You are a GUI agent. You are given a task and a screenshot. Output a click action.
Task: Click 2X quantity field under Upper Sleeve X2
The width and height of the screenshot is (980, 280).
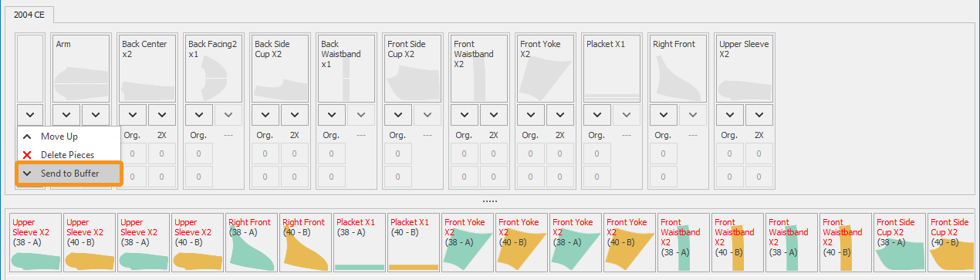tap(759, 154)
